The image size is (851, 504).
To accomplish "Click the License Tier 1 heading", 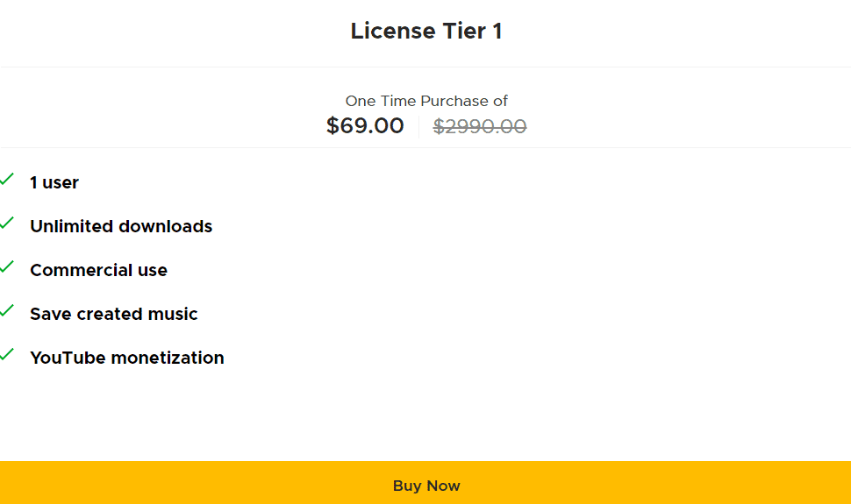I will [x=426, y=32].
